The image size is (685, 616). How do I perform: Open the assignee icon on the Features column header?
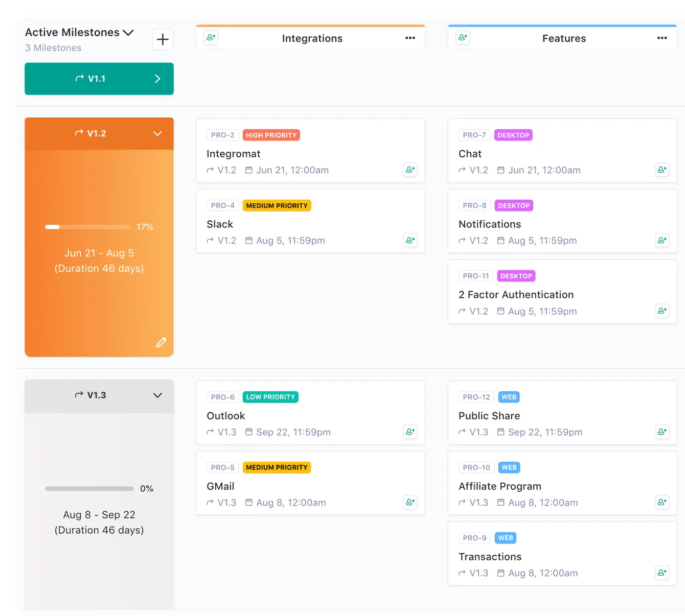point(462,37)
